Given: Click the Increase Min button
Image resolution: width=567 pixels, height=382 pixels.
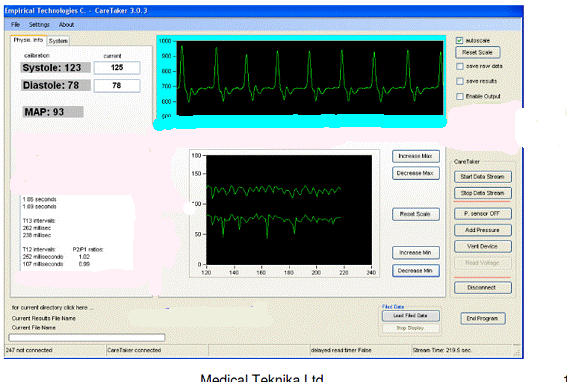Looking at the screenshot, I should coord(415,253).
